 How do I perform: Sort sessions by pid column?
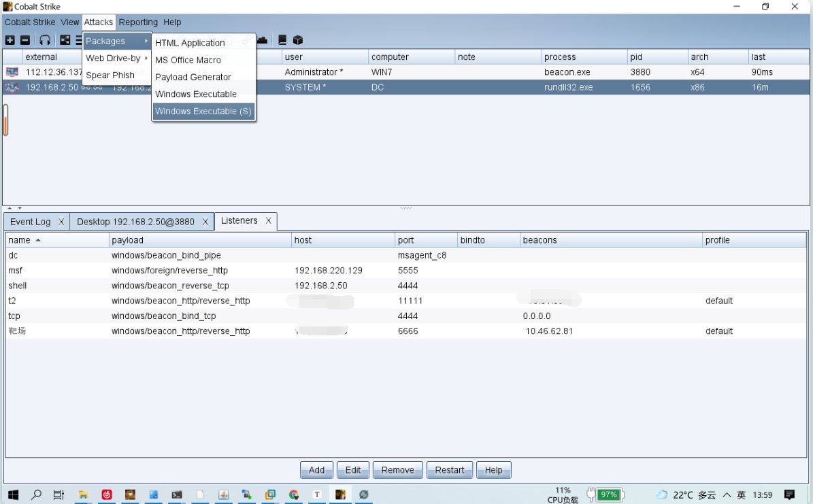(x=657, y=57)
